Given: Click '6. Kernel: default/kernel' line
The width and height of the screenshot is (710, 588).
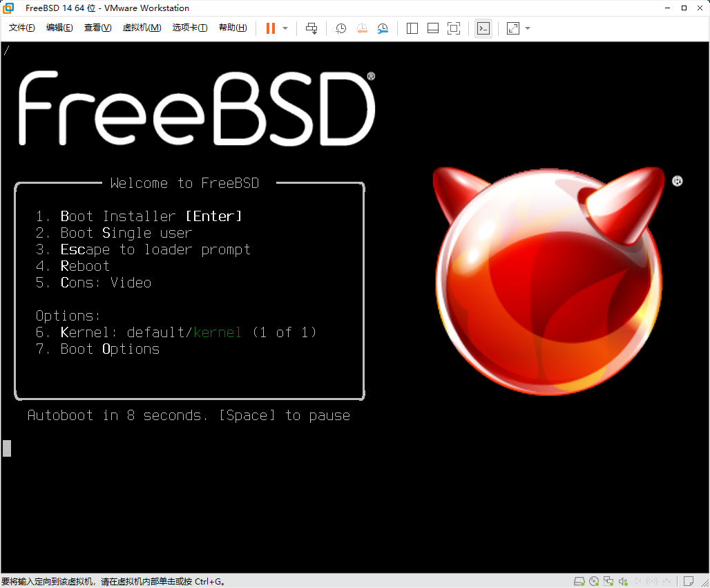Looking at the screenshot, I should [x=175, y=332].
